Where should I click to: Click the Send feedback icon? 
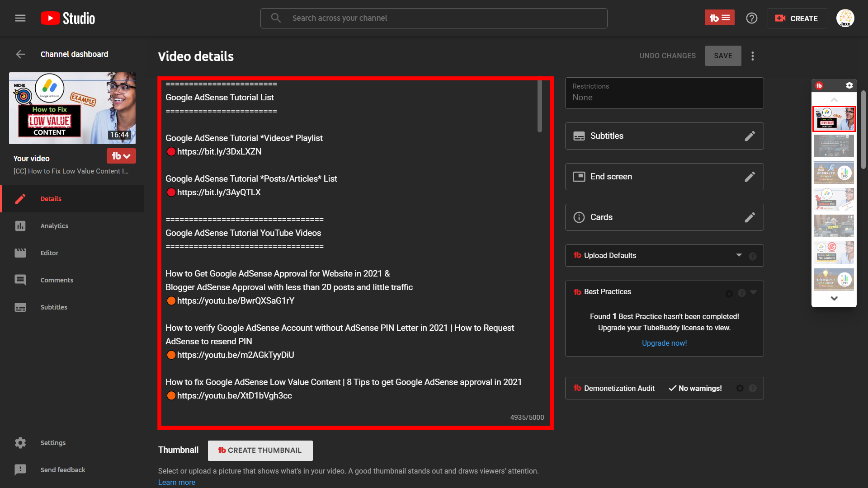coord(20,470)
